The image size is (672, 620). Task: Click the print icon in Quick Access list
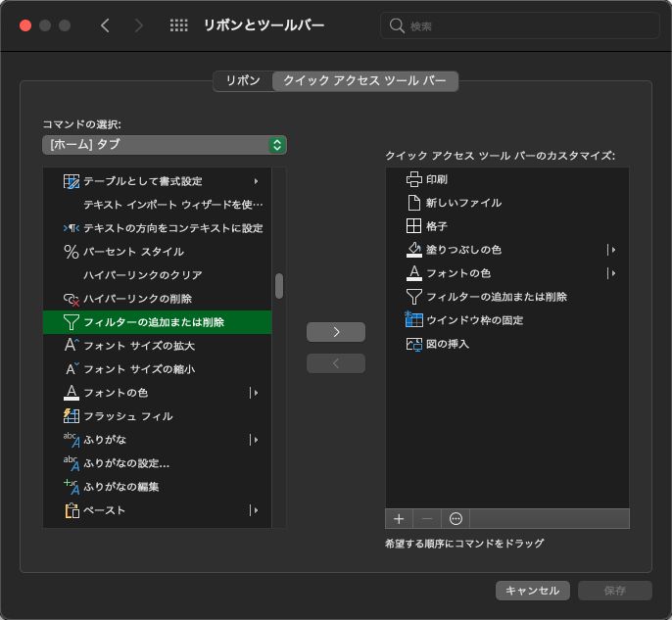413,179
